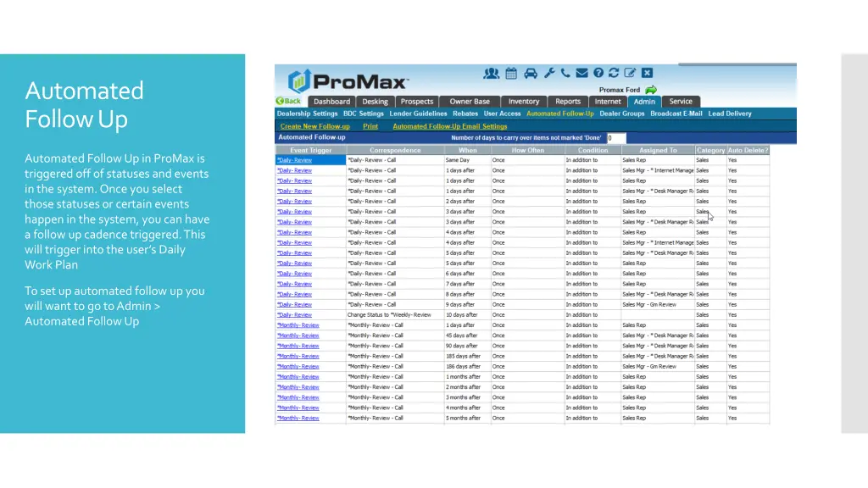Click the days to carry over input field
Viewport: 868px width, 488px height.
pos(615,138)
